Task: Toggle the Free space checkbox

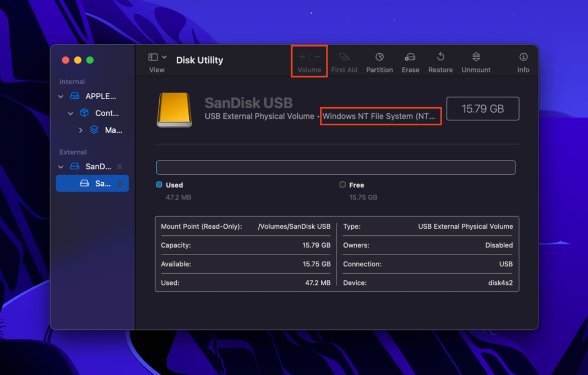Action: click(342, 185)
